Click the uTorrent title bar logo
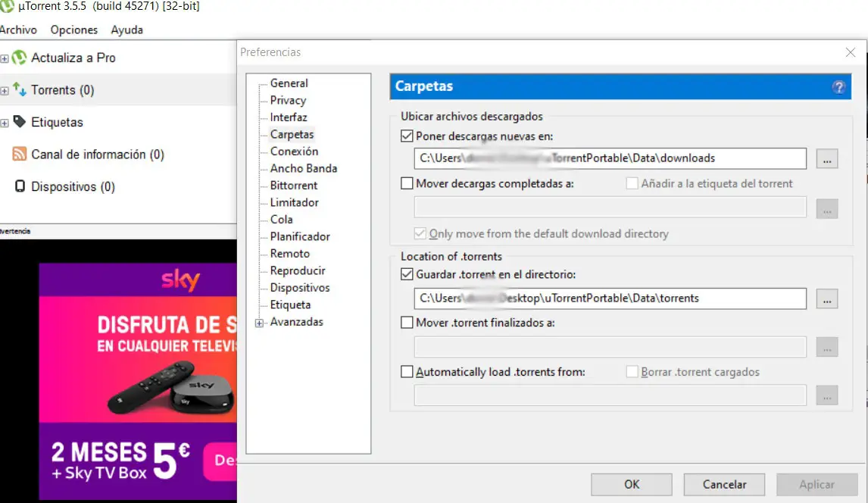The height and width of the screenshot is (503, 868). click(x=8, y=6)
